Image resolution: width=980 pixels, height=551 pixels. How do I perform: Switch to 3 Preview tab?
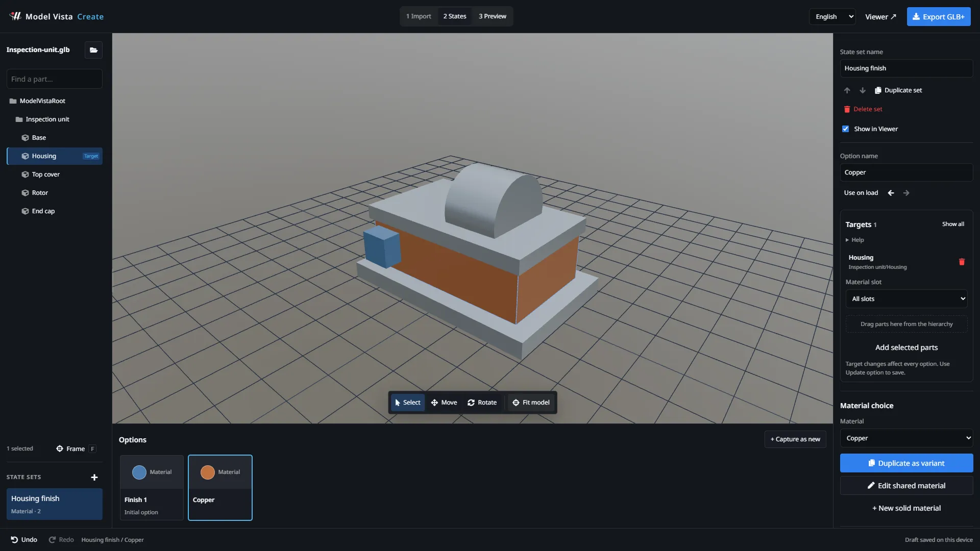[493, 16]
